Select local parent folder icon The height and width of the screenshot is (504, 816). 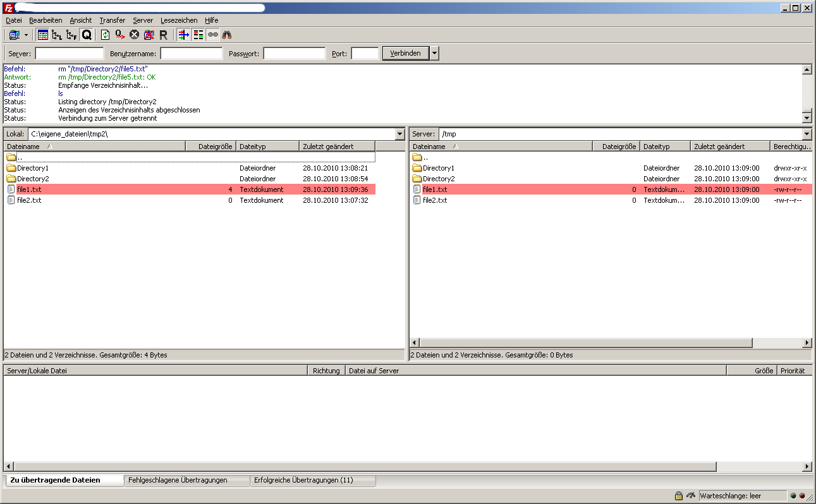tap(11, 157)
